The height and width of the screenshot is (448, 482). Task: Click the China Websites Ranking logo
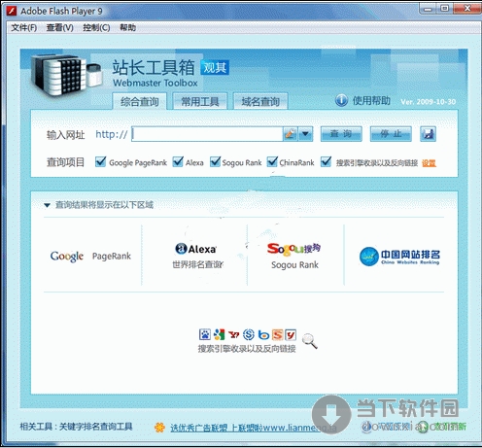pyautogui.click(x=399, y=257)
